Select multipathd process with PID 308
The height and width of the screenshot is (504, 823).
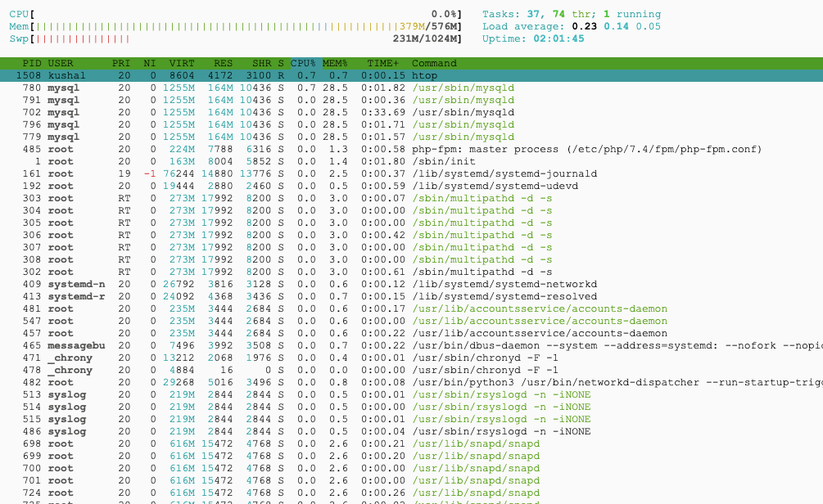click(411, 259)
